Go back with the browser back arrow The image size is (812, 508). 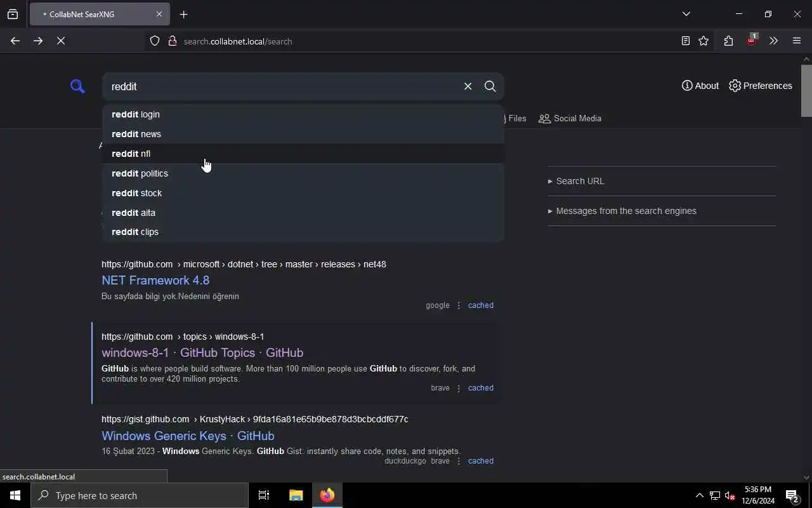[15, 41]
